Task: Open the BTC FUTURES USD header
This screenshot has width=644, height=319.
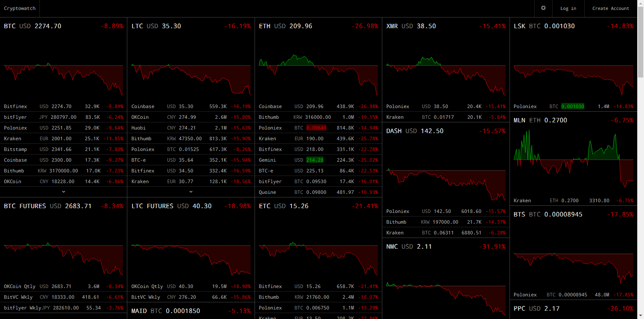Action: [x=64, y=206]
